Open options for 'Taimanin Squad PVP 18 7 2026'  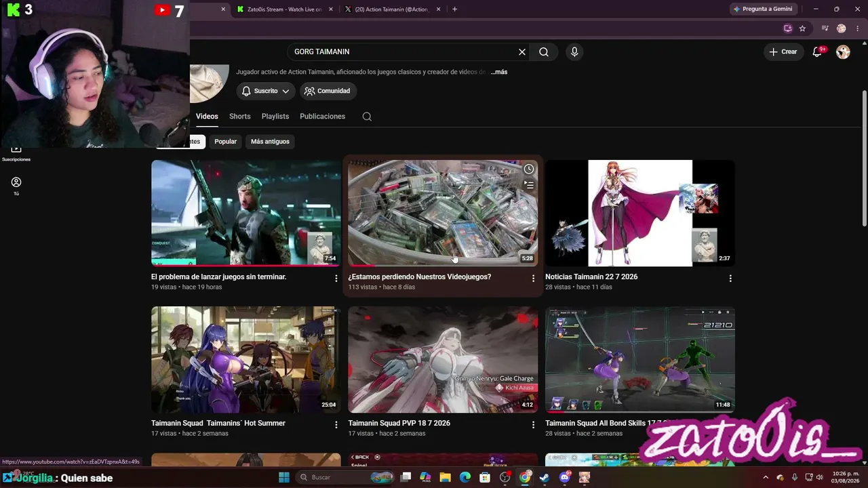[x=533, y=424]
